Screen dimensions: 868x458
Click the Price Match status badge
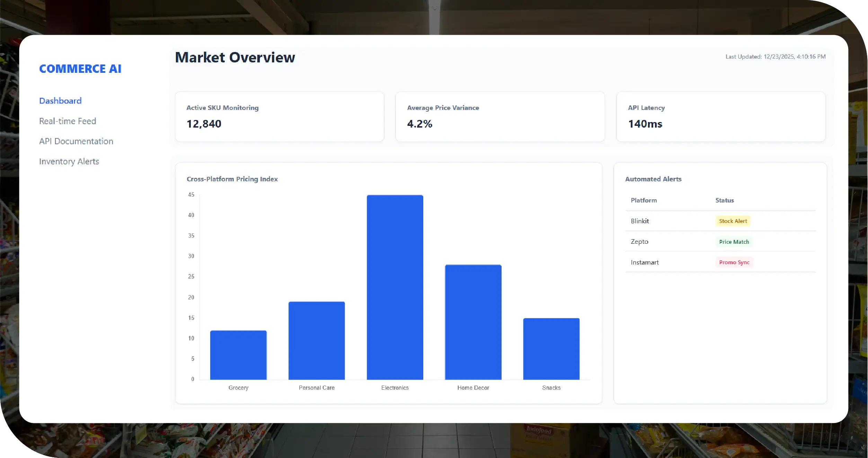coord(734,242)
